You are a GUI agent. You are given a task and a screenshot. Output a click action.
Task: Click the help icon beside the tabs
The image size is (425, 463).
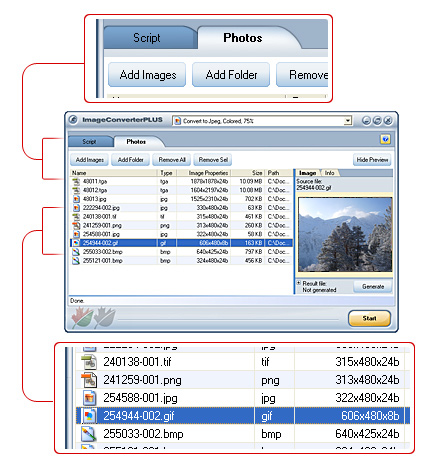385,139
